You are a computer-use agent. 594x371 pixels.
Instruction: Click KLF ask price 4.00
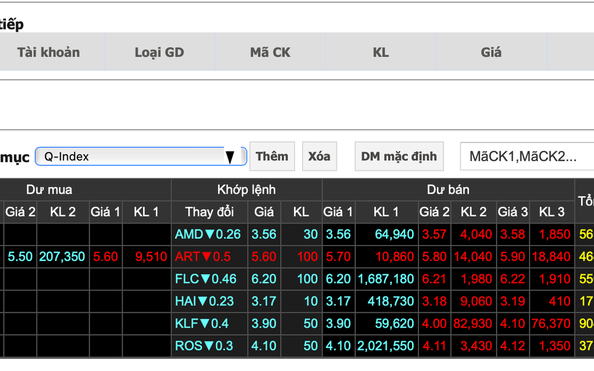click(x=435, y=324)
